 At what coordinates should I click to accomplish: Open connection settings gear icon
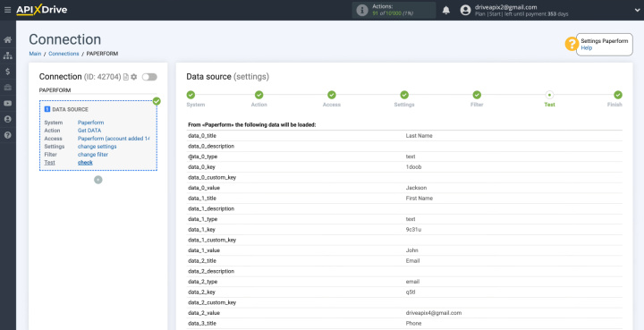(x=134, y=77)
